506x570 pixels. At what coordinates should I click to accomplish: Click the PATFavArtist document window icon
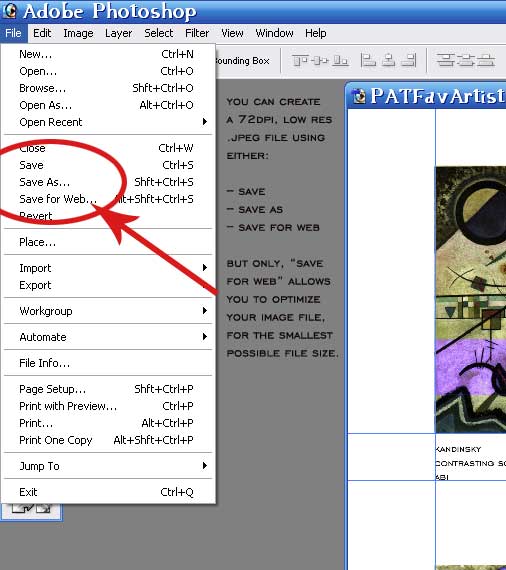point(360,96)
